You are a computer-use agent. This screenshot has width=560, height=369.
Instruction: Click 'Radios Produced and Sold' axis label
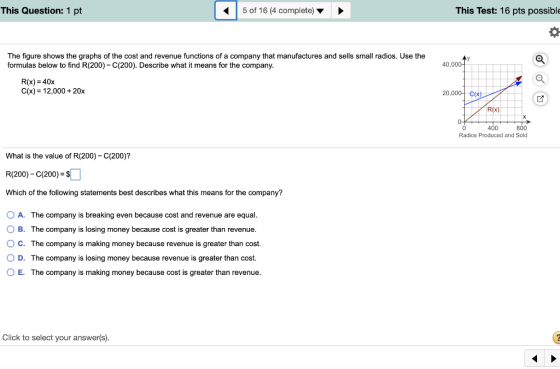493,135
